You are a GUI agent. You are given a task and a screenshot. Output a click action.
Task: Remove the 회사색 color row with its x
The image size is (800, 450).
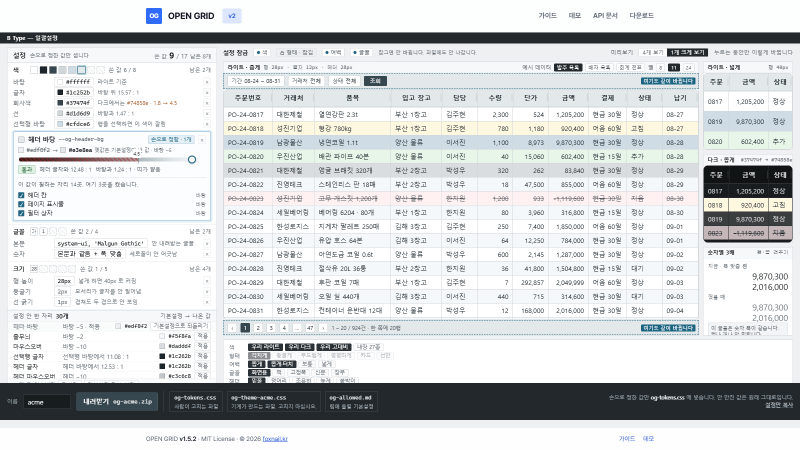[x=207, y=103]
